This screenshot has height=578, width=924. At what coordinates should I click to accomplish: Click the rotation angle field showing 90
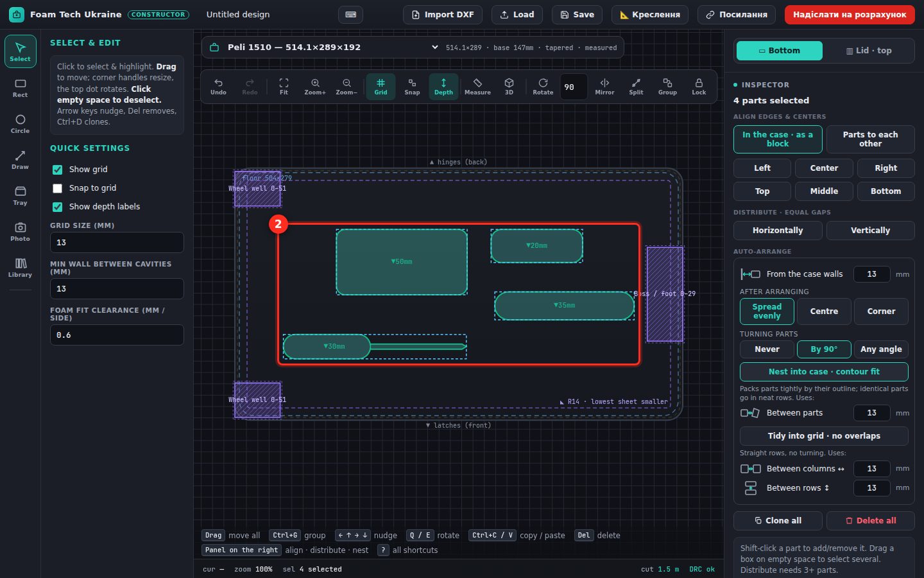tap(572, 87)
